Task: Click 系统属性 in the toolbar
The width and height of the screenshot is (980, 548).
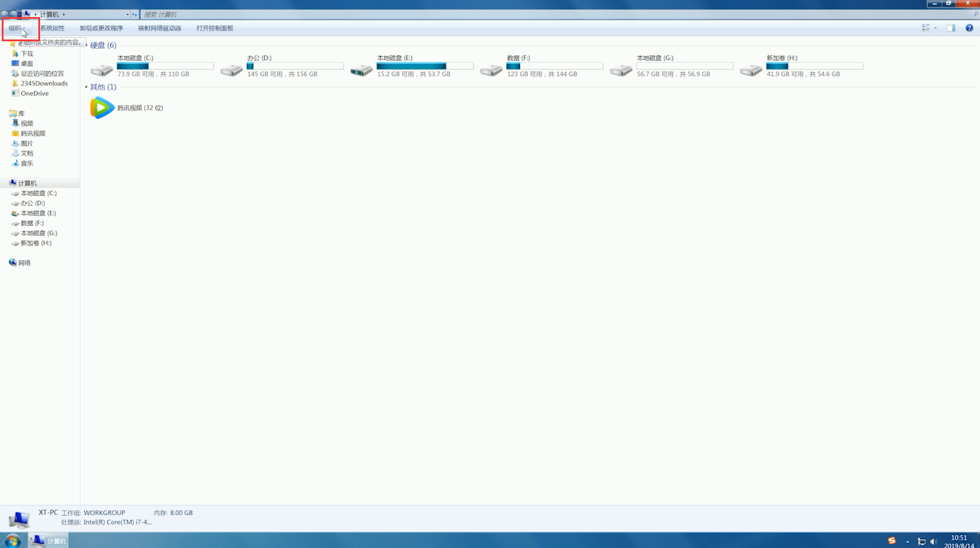Action: (52, 28)
